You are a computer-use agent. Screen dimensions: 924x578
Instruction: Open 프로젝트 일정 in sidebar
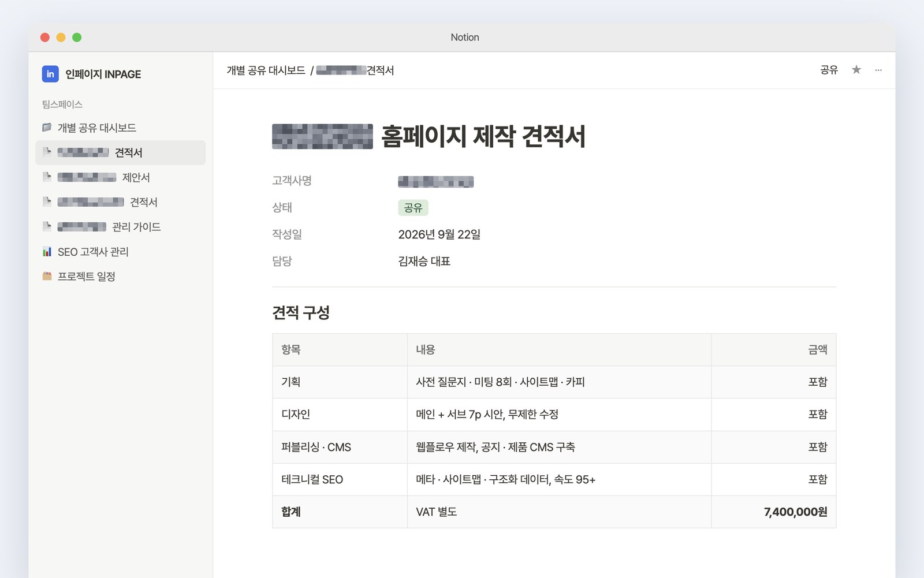point(120,277)
